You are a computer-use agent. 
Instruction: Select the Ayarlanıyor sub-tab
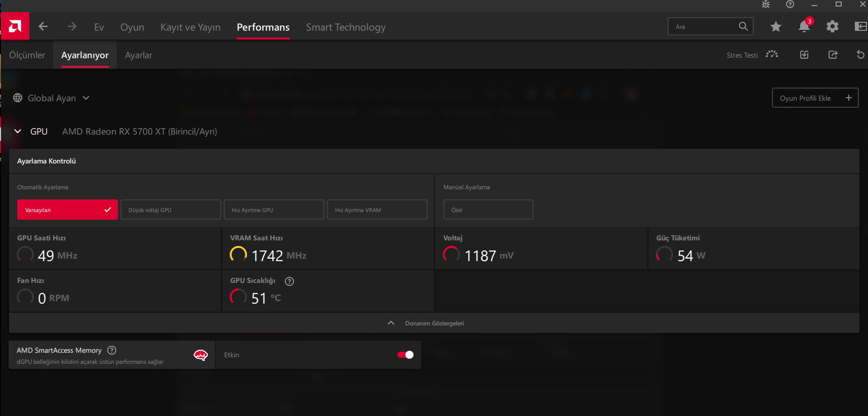[85, 55]
